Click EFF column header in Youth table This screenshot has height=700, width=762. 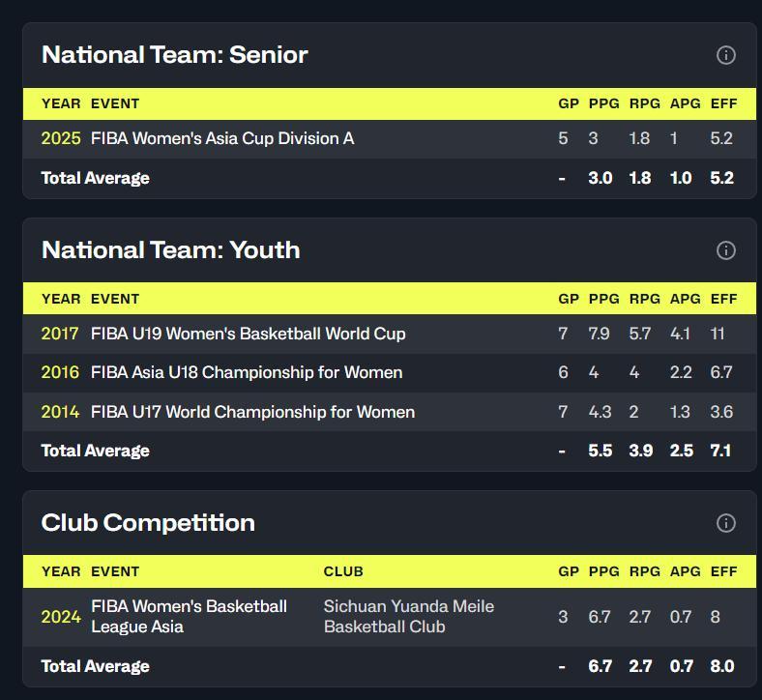[x=723, y=299]
